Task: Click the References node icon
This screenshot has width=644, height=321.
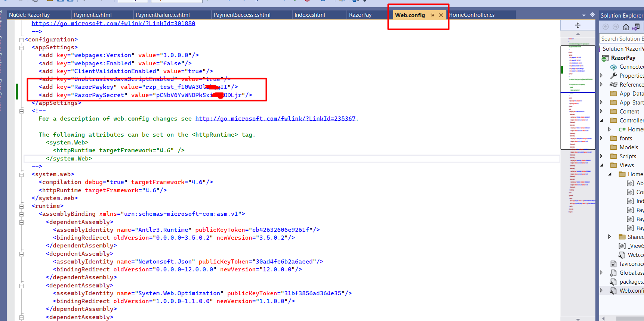Action: click(613, 85)
